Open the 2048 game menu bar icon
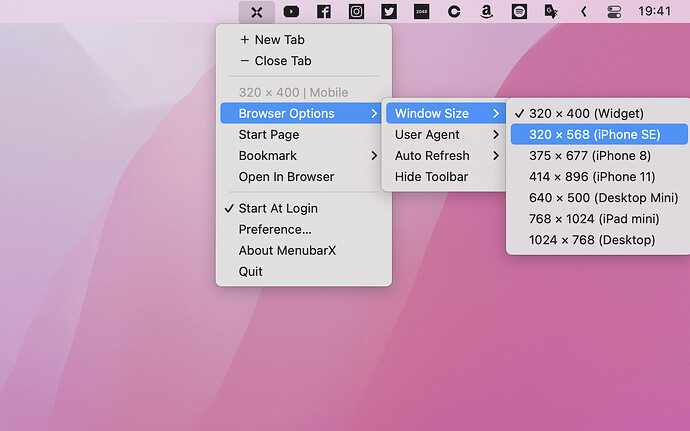This screenshot has width=690, height=431. [x=421, y=12]
